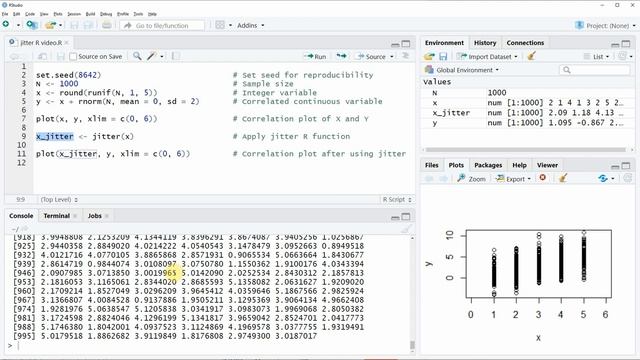Click the re-run previous code icon

click(342, 56)
